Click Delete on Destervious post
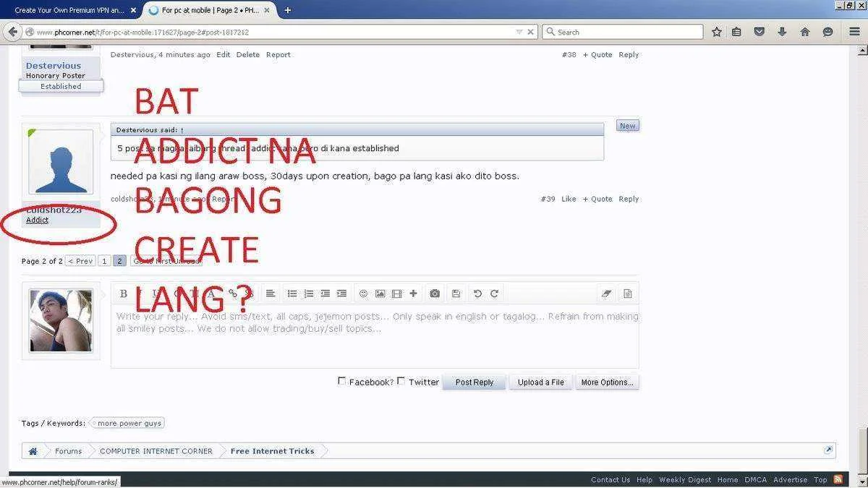This screenshot has height=488, width=868. [x=248, y=54]
